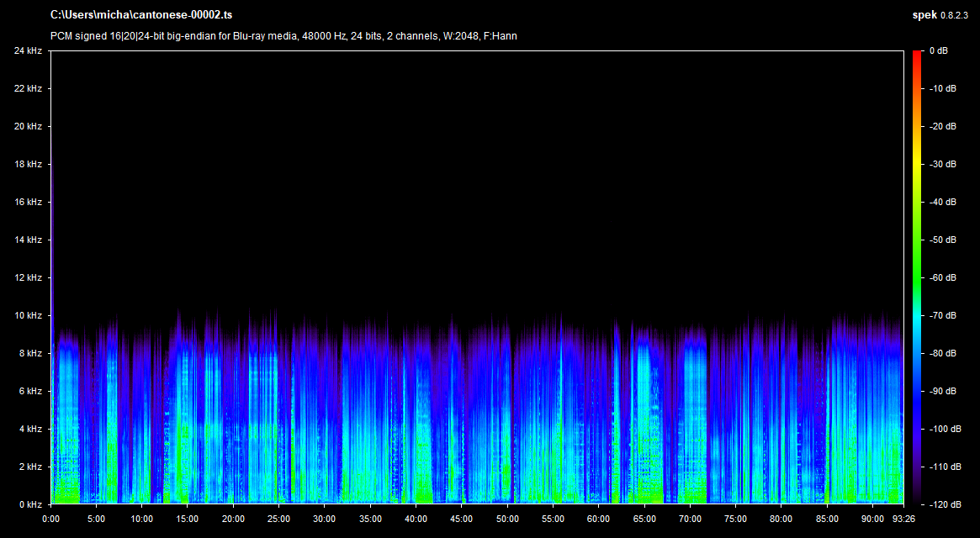Click the empty black area above 12 kHz
This screenshot has height=538, width=980.
[471, 168]
